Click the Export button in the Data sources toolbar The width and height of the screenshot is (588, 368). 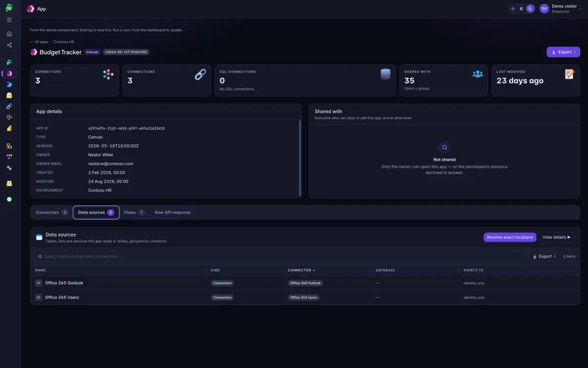click(544, 256)
